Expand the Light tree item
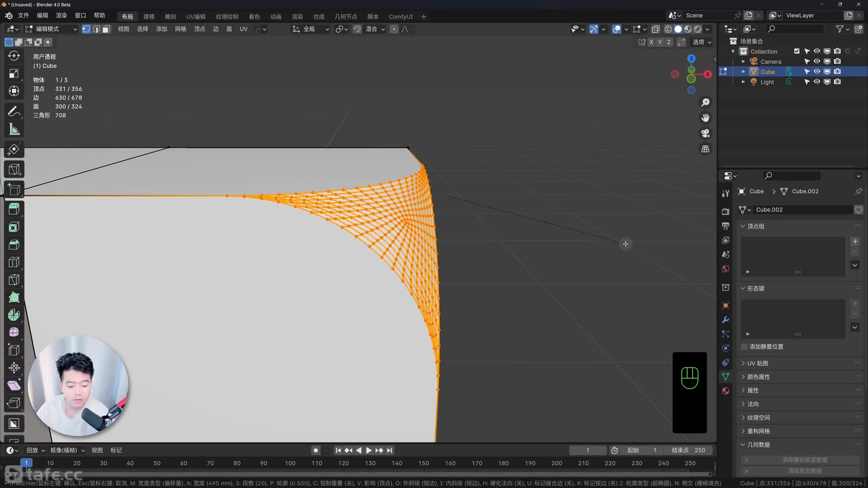The image size is (868, 488). tap(743, 82)
